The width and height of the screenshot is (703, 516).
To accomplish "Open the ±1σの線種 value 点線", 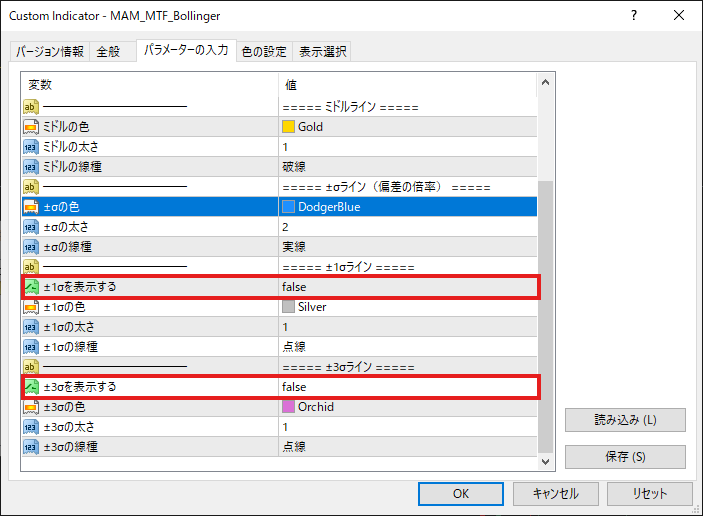I will 408,347.
